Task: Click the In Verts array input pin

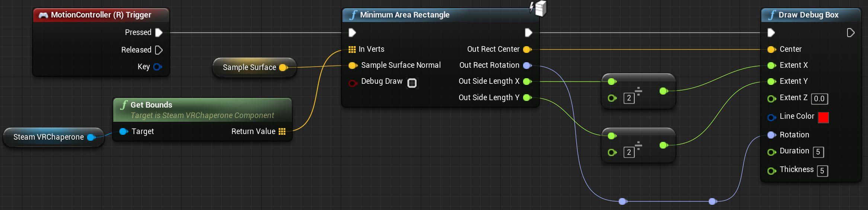Action: (352, 49)
